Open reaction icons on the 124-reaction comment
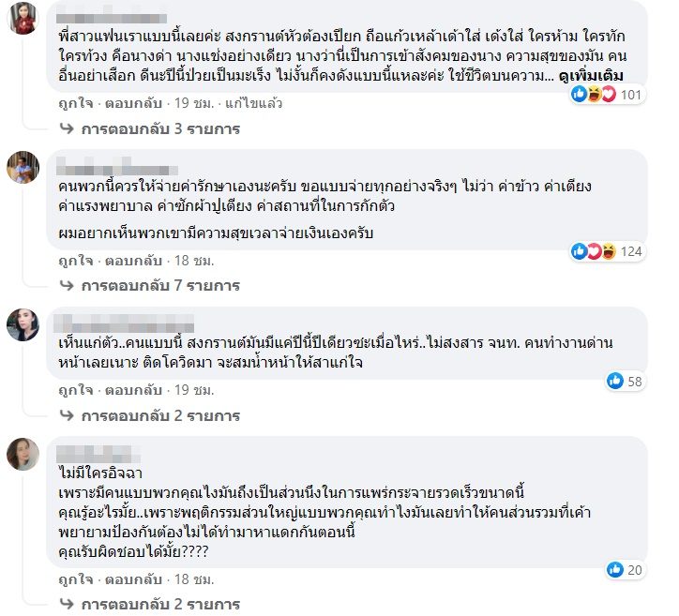 [x=594, y=251]
